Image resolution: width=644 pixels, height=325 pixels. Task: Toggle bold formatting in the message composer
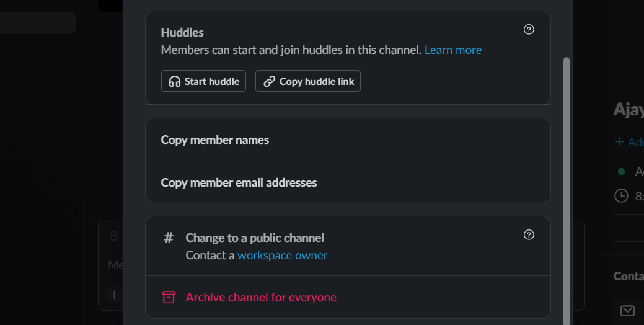pyautogui.click(x=114, y=236)
